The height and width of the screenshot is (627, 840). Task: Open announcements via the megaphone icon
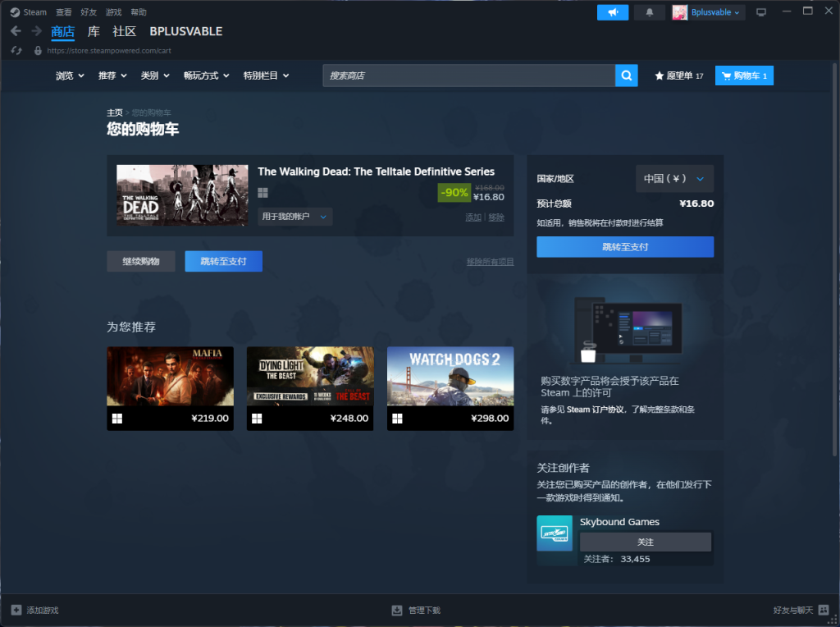tap(612, 11)
